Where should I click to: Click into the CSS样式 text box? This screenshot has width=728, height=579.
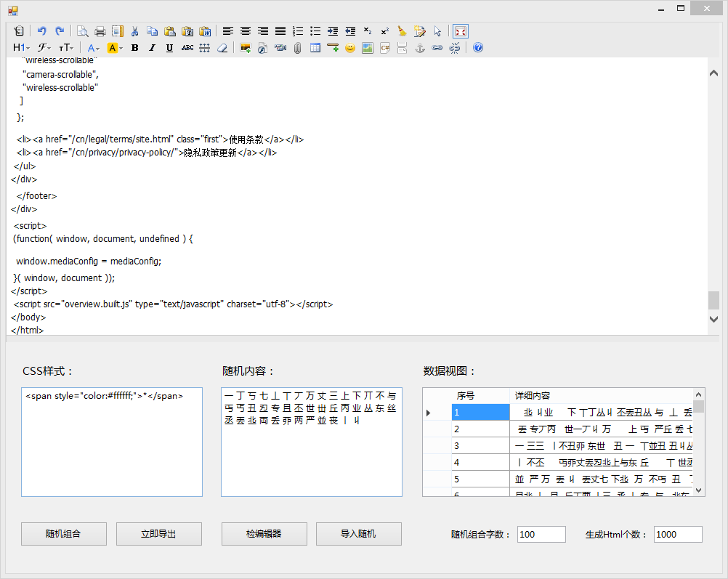[112, 442]
